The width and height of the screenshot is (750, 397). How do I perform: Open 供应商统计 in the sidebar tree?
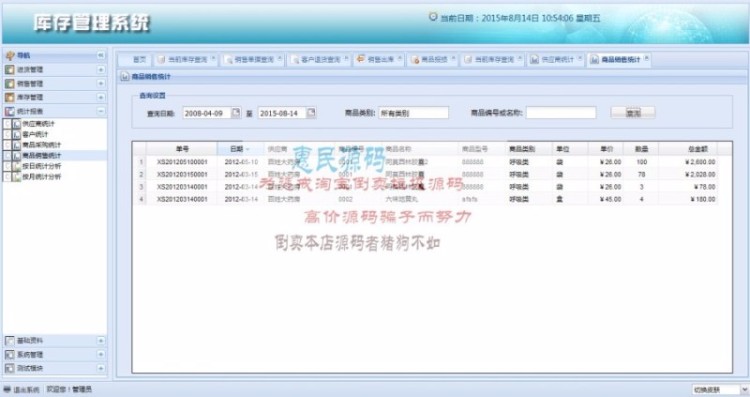[x=38, y=124]
